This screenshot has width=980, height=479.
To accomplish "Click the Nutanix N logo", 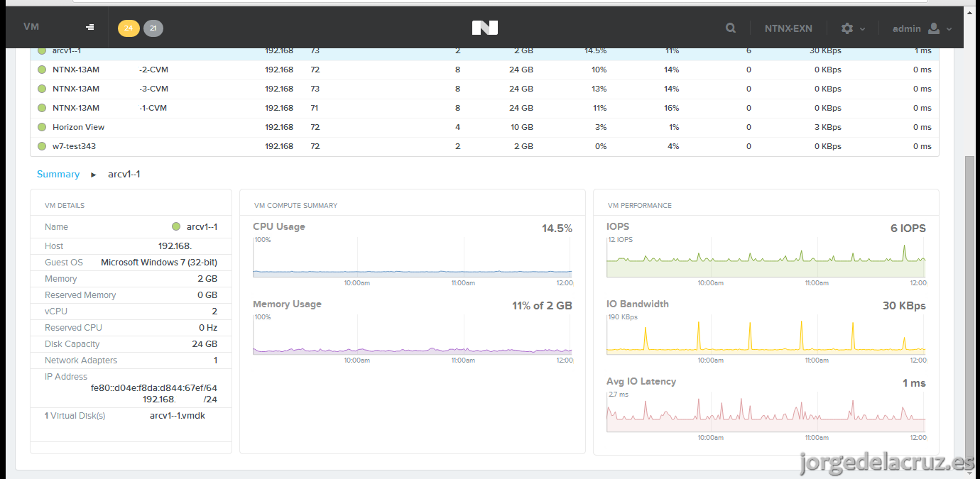I will click(x=485, y=28).
